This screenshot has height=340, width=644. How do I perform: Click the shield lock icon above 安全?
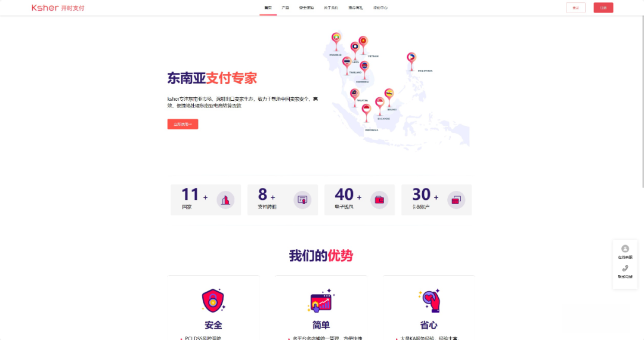click(213, 300)
